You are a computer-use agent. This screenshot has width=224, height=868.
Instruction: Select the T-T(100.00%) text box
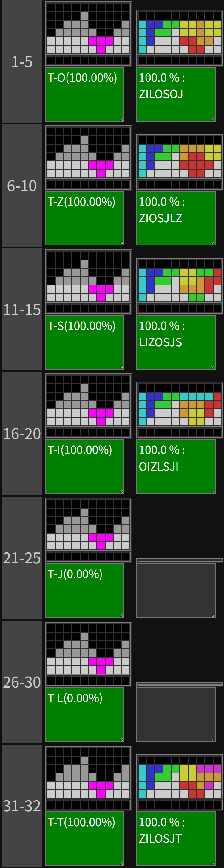coord(84,839)
